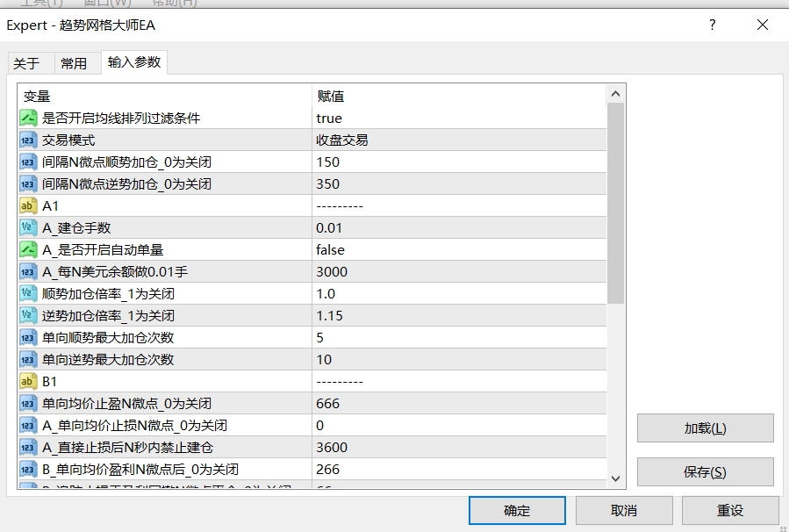
Task: Click the integer icon next to 交易模式
Action: (x=28, y=140)
